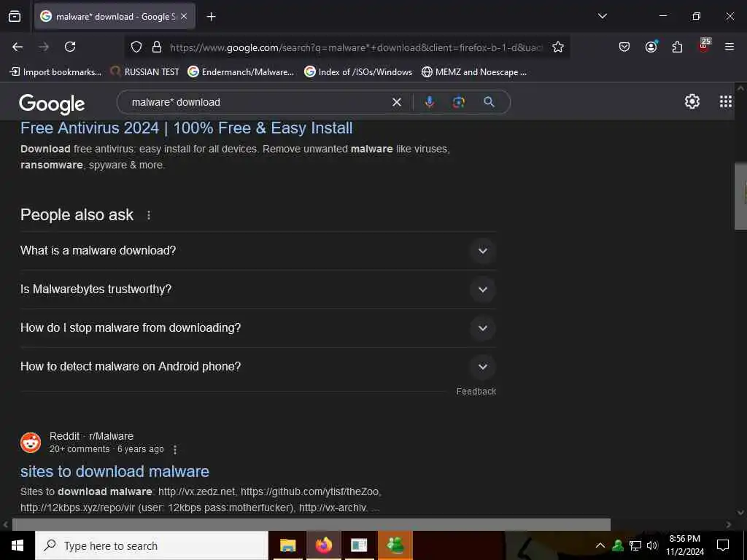Click the URL address bar
Viewport: 747px width, 560px height.
356,47
